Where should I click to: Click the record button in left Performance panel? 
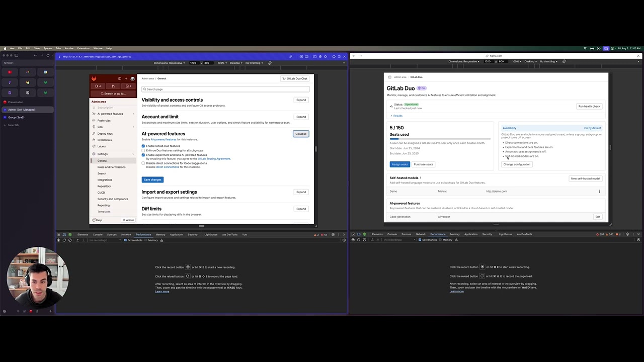[x=58, y=240]
